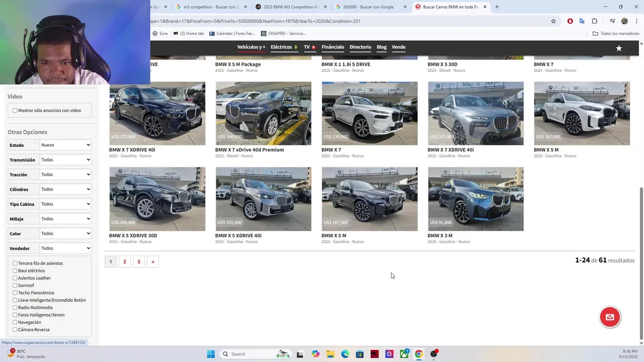Enable 'Cámara Reversa' checkbox
644x362 pixels.
[x=15, y=330]
